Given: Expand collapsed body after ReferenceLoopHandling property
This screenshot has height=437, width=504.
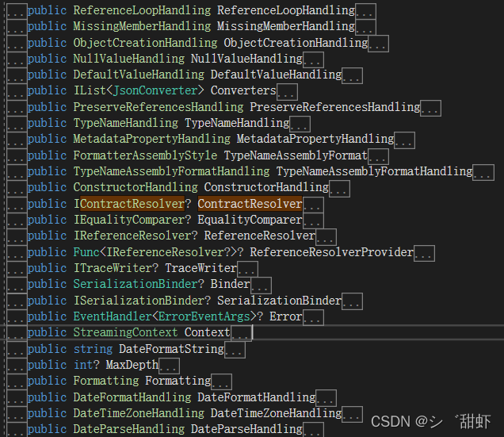Looking at the screenshot, I should click(x=365, y=12).
